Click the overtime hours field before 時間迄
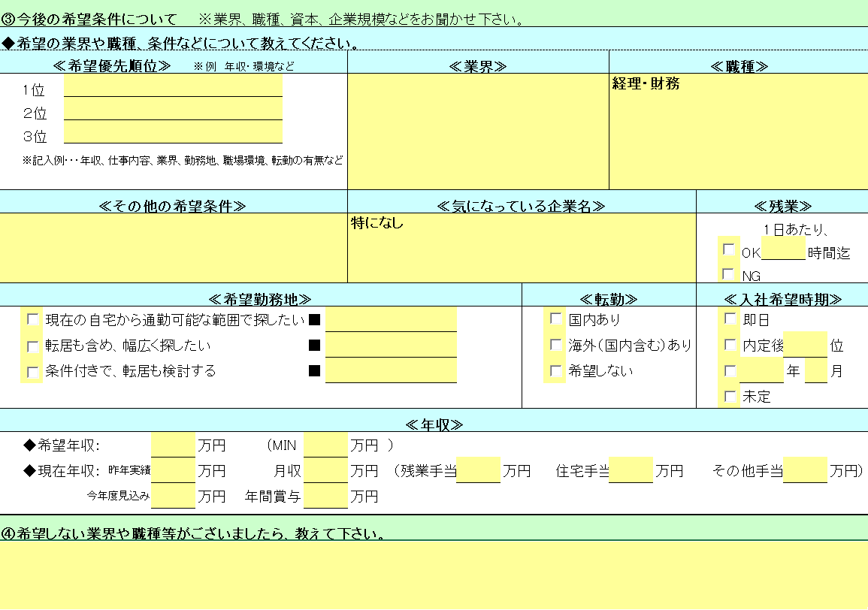This screenshot has height=610, width=868. click(x=783, y=249)
